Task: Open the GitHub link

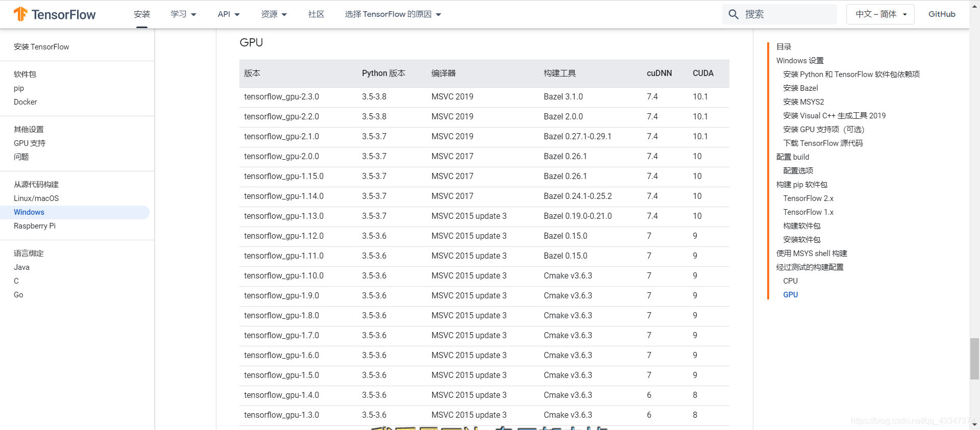Action: (x=942, y=14)
